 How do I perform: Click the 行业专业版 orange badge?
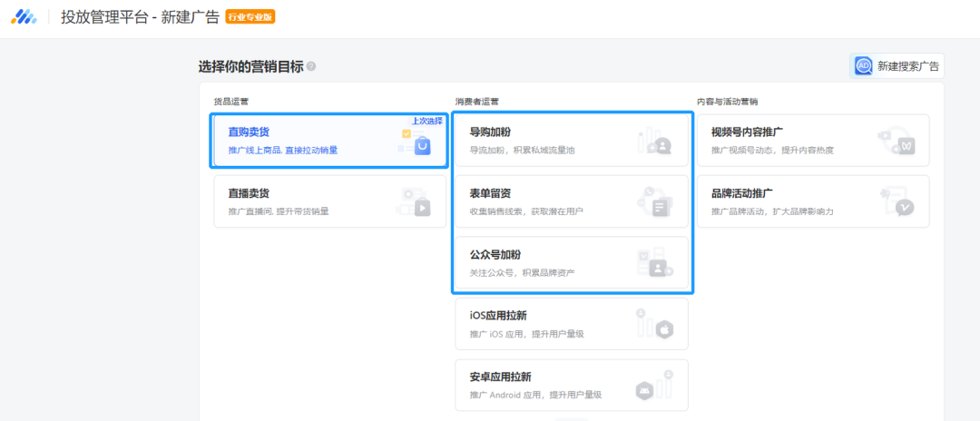[250, 17]
